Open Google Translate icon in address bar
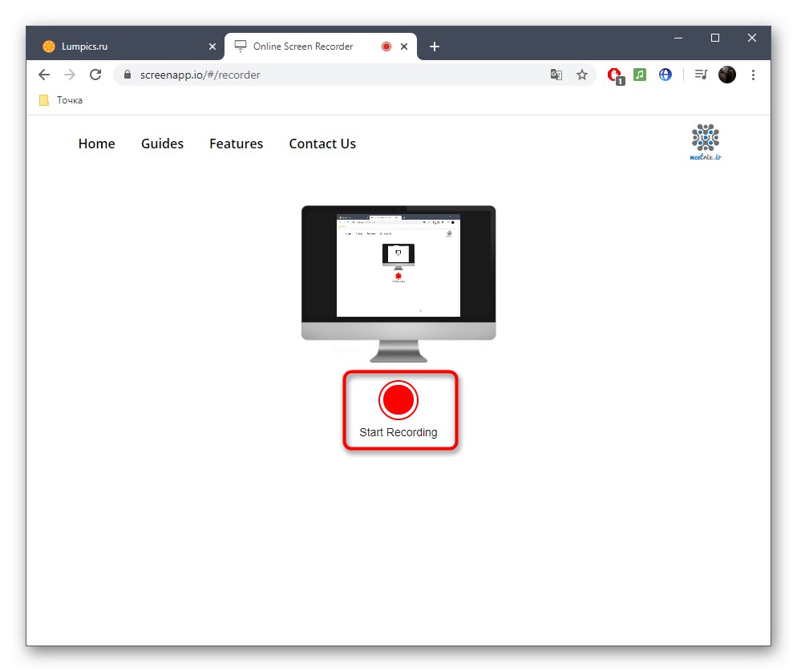This screenshot has width=797, height=672. (x=556, y=74)
